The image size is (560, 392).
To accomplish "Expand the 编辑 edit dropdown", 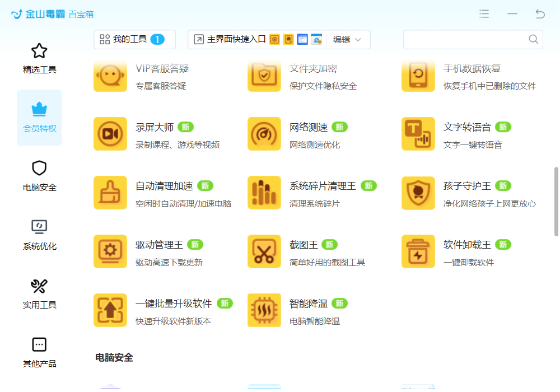I will click(x=348, y=39).
